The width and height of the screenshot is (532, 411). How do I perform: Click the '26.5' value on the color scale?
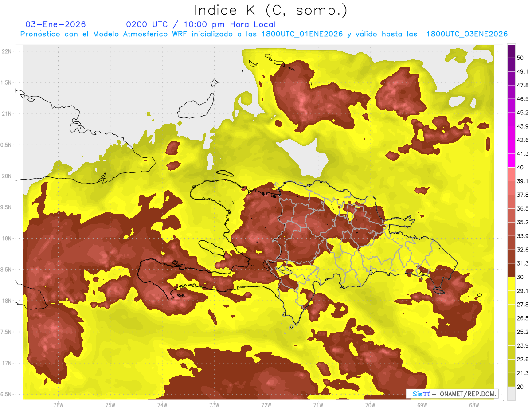[x=523, y=318]
